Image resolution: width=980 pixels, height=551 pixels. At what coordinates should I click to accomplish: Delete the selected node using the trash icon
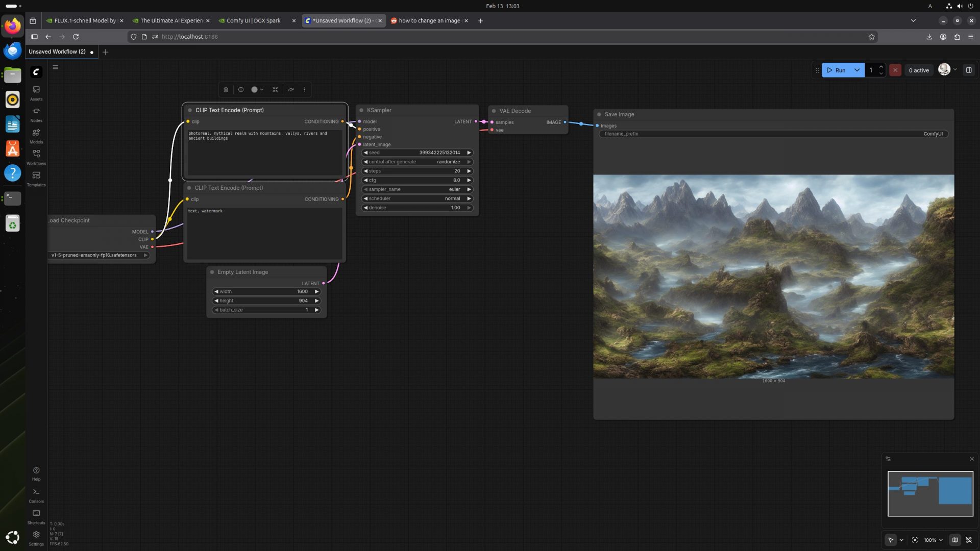[x=226, y=90]
